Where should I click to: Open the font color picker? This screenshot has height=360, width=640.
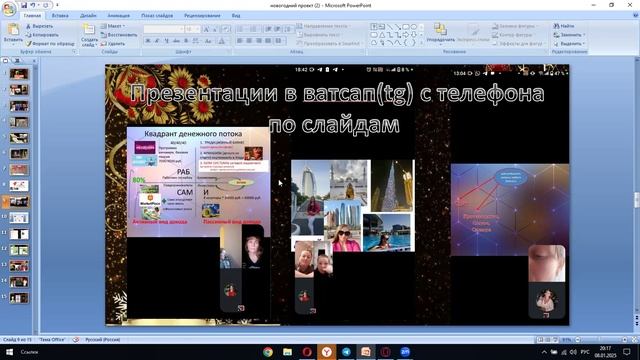222,41
